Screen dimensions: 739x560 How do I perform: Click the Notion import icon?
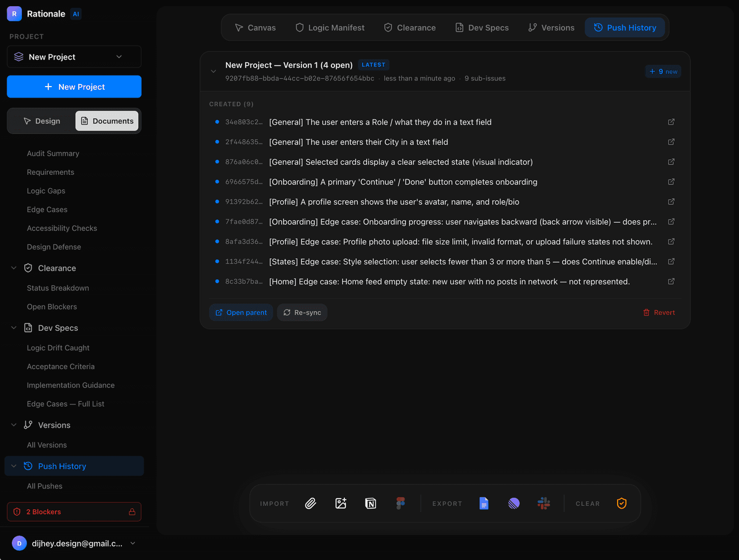[x=371, y=503]
